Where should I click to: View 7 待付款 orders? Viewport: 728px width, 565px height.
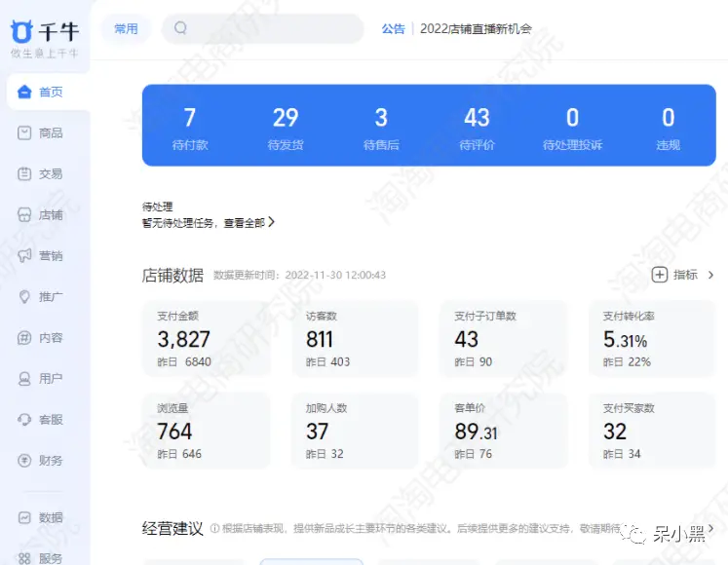pos(190,128)
